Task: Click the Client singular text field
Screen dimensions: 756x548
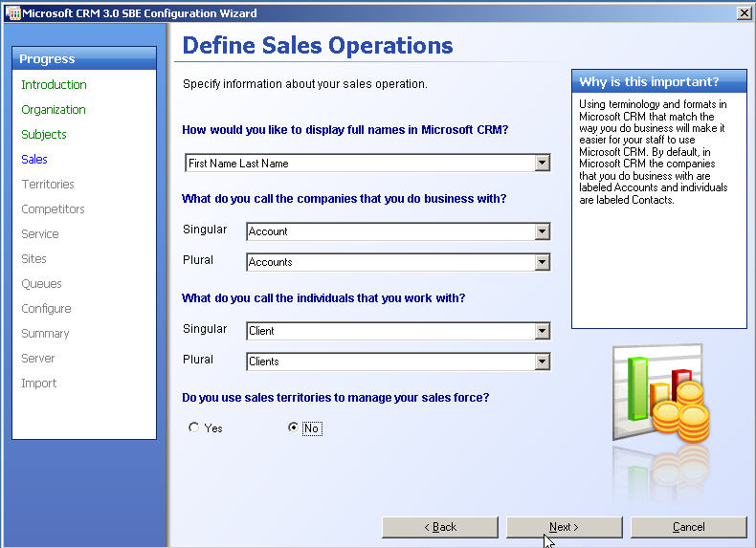Action: [390, 331]
